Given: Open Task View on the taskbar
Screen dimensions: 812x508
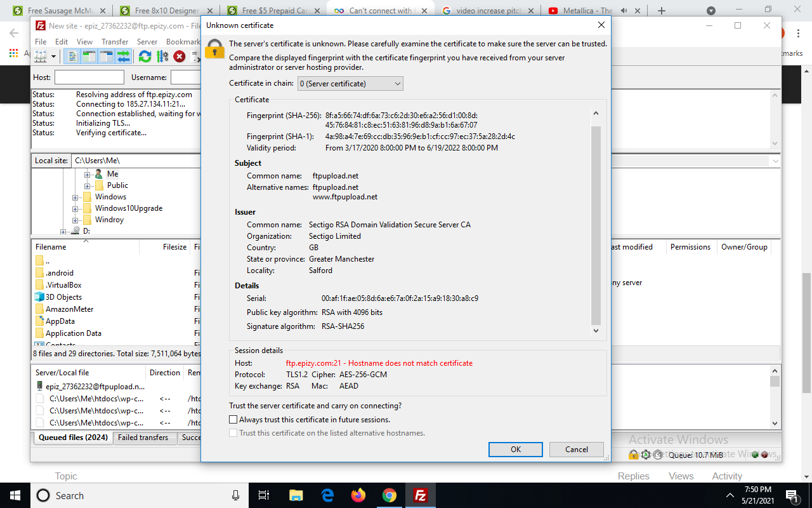Looking at the screenshot, I should (265, 495).
